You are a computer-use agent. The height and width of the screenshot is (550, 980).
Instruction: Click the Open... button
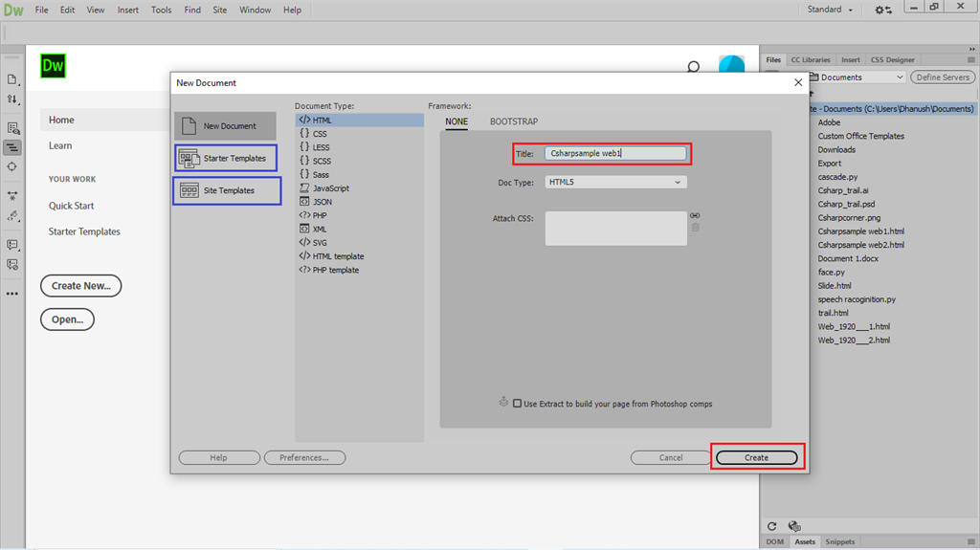tap(68, 319)
